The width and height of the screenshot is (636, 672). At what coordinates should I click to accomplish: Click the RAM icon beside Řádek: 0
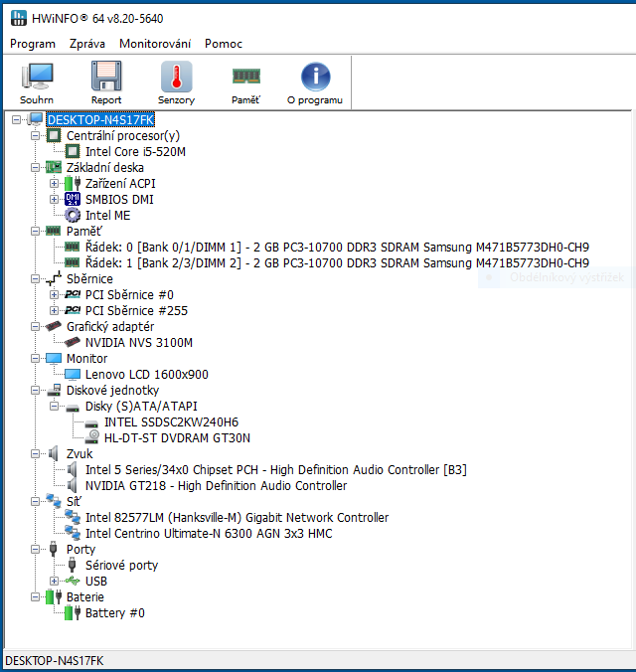72,247
